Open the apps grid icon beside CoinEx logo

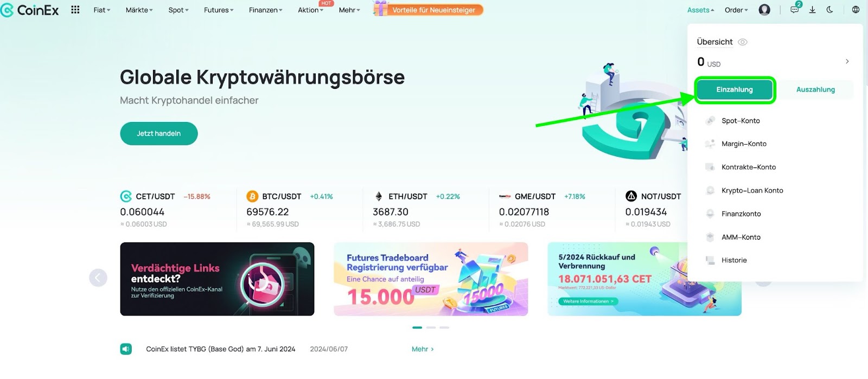point(75,10)
